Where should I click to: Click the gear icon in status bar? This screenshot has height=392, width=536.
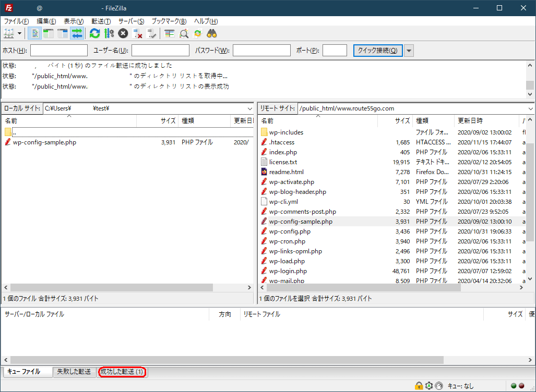coord(428,386)
